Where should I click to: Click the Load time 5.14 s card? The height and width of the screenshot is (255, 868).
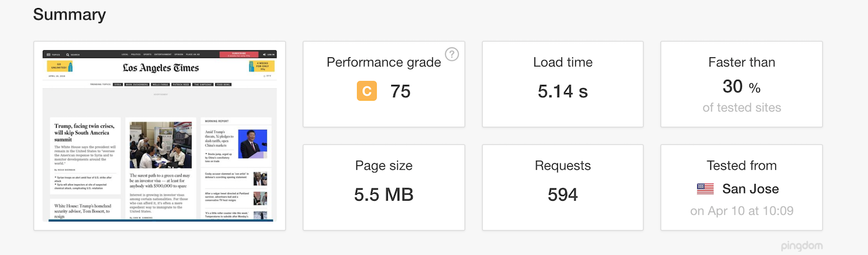click(x=562, y=84)
